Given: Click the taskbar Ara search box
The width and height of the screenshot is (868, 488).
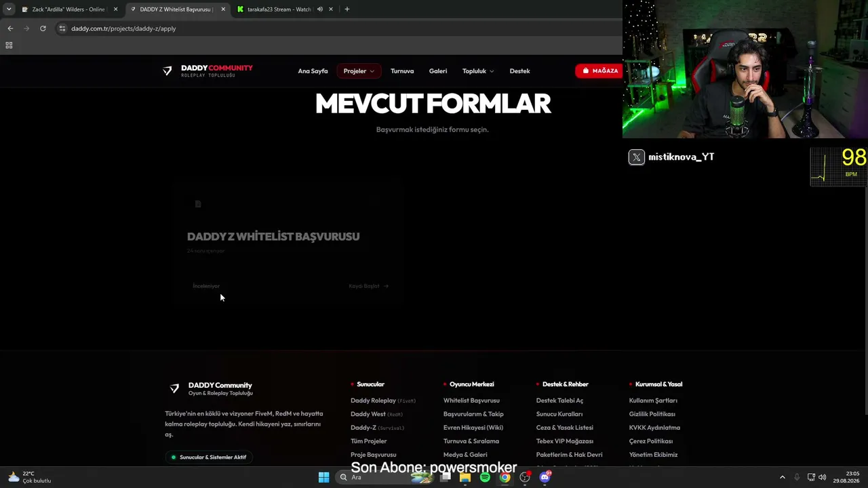Looking at the screenshot, I should coord(385,477).
